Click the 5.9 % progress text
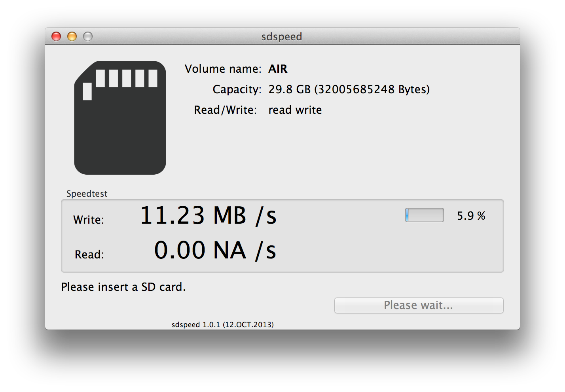Viewport: 565px width, 392px height. pos(471,216)
